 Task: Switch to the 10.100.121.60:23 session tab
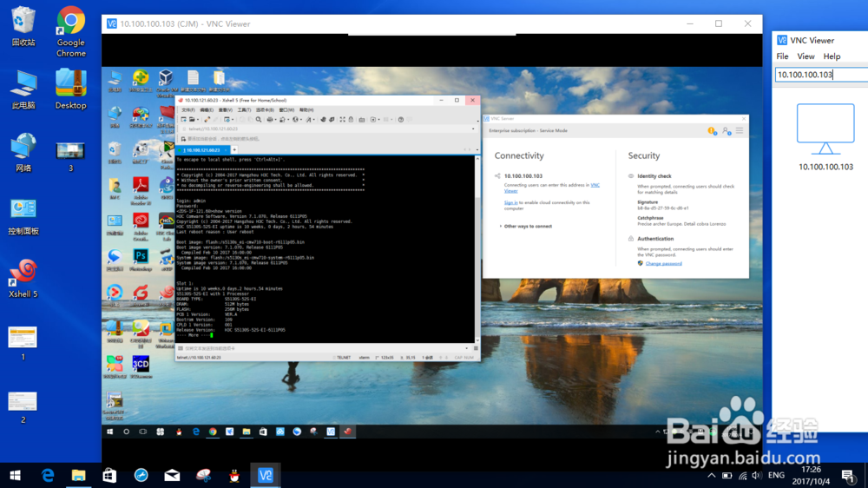click(202, 150)
